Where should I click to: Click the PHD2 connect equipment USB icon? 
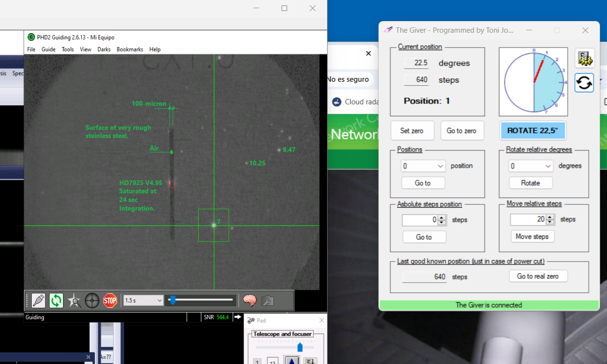38,301
